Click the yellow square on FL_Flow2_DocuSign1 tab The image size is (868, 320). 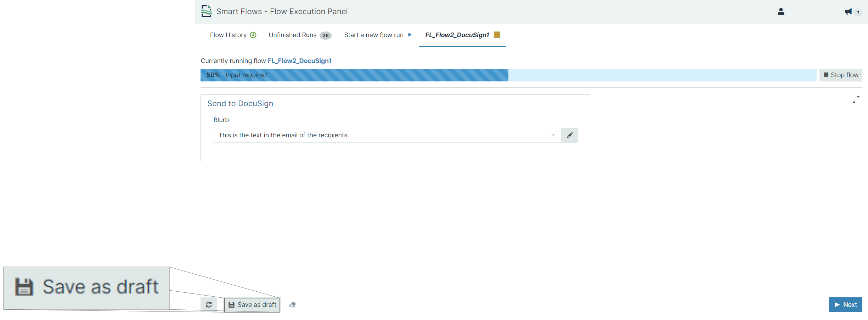(497, 35)
